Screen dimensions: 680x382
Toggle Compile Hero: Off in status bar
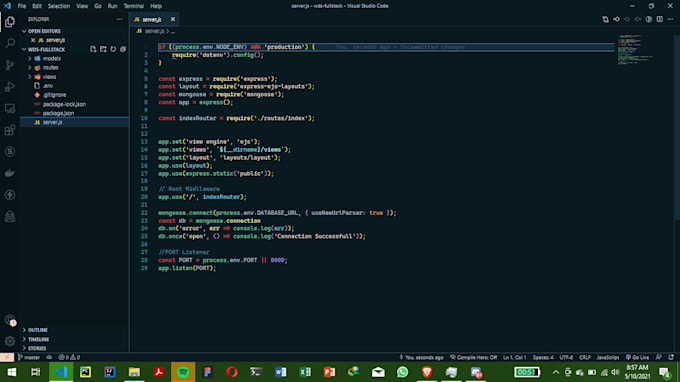click(x=474, y=357)
